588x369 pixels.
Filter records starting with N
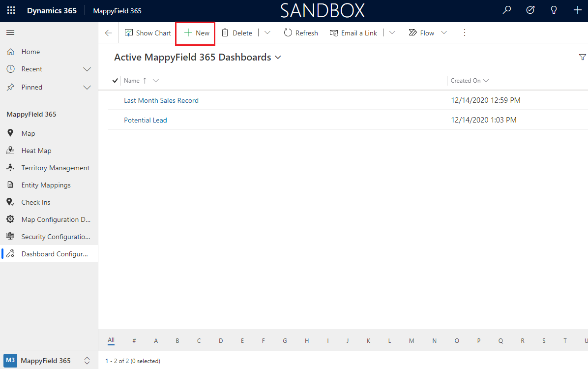pyautogui.click(x=434, y=341)
